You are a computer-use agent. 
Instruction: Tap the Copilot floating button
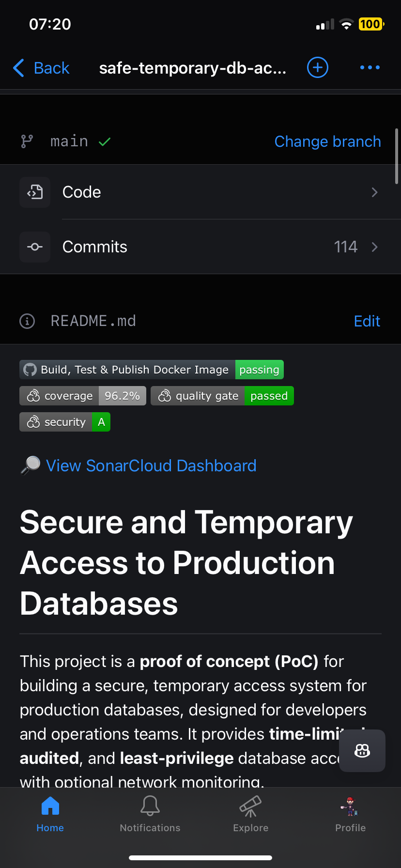click(362, 750)
